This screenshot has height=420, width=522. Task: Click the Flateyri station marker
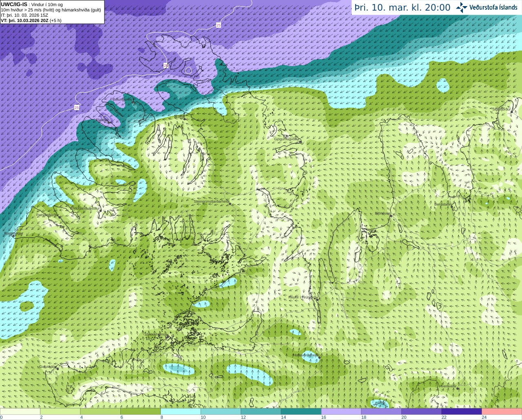[x=108, y=122]
